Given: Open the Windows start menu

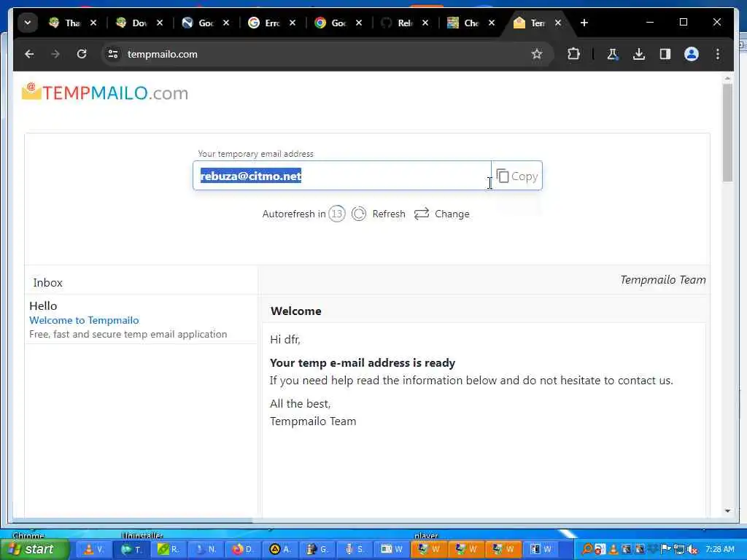Looking at the screenshot, I should click(34, 549).
